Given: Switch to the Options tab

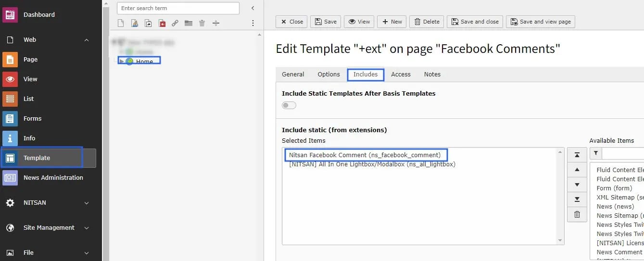Looking at the screenshot, I should tap(328, 75).
